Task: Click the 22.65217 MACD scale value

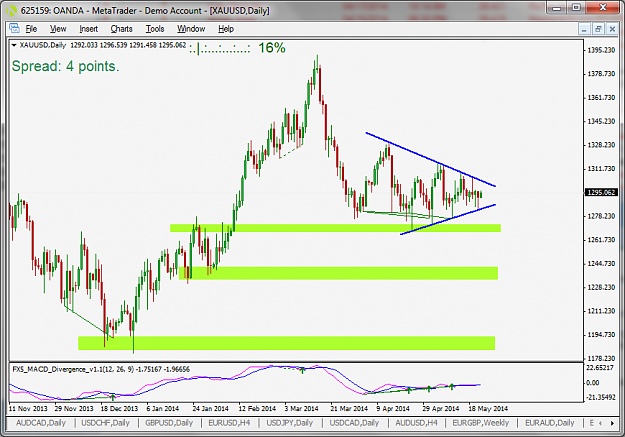Action: click(x=601, y=368)
